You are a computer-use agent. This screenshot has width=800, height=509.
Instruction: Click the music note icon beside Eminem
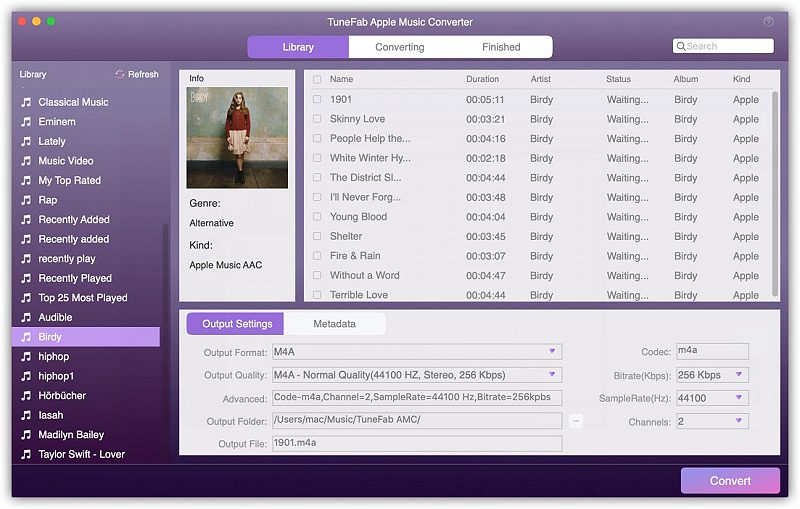pos(26,122)
